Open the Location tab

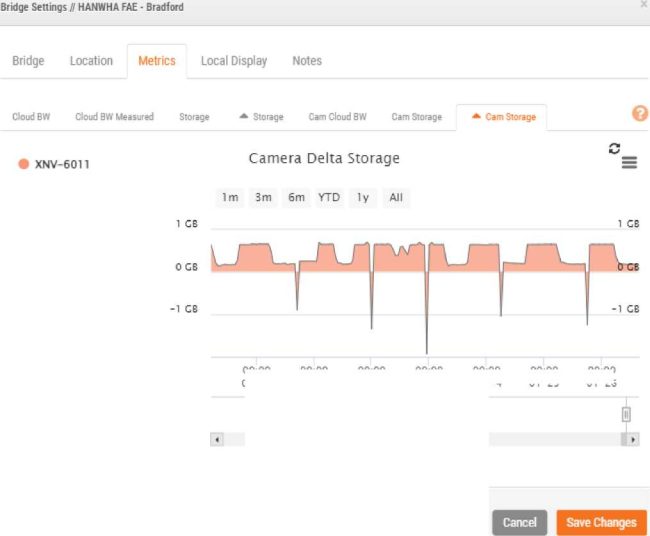[x=91, y=61]
